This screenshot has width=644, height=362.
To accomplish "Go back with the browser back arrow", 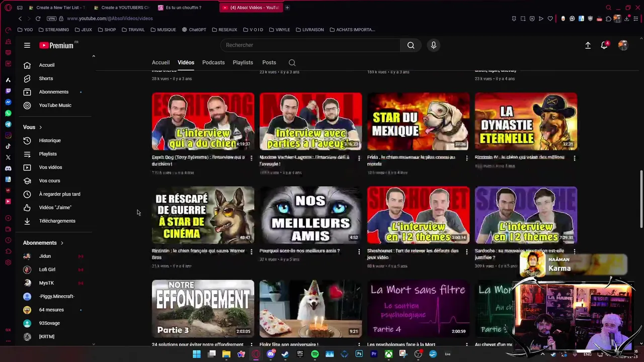I will 20,19.
